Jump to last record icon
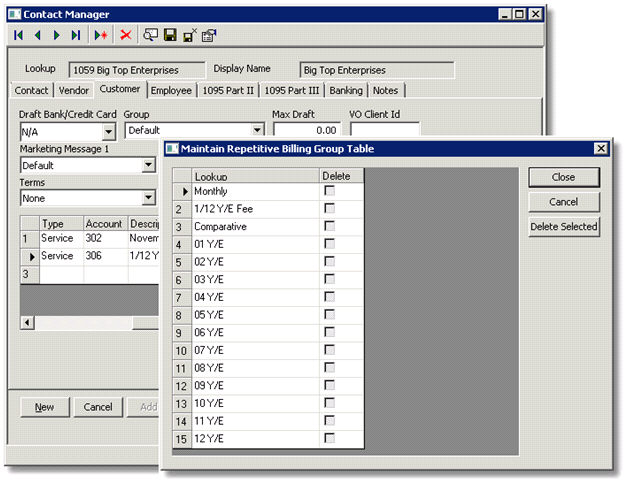628x485 pixels. [76, 35]
